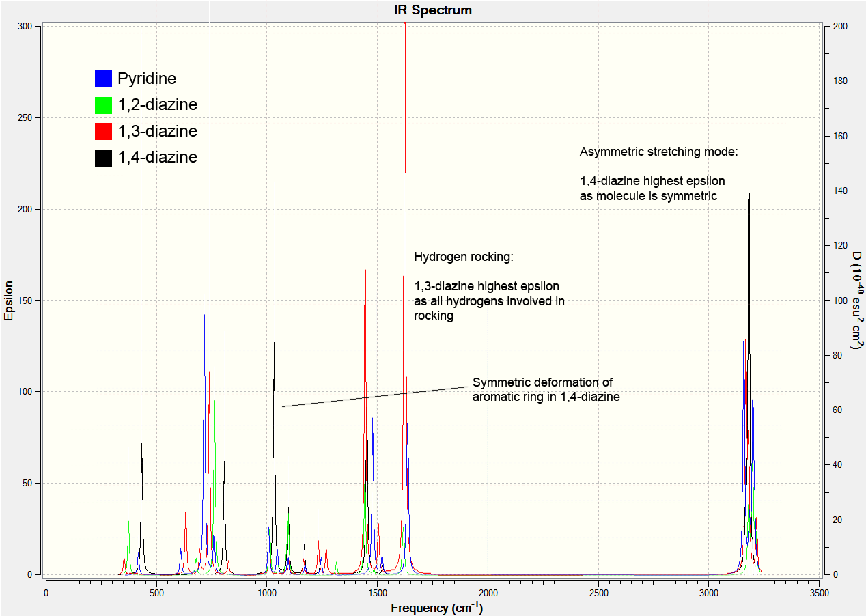Click the D right-axis unit label
Viewport: 866px width, 616px height.
point(856,301)
